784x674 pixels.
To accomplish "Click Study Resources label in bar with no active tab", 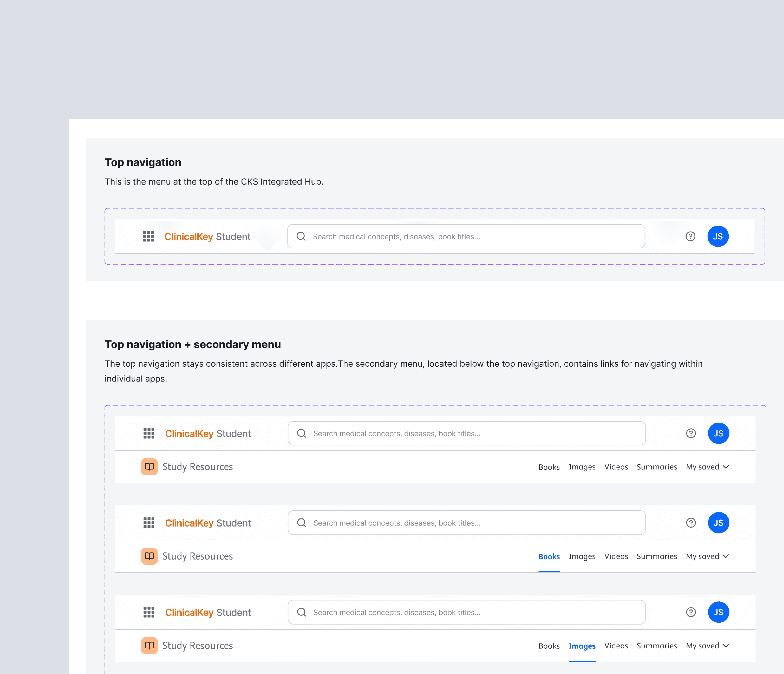I will (x=197, y=467).
